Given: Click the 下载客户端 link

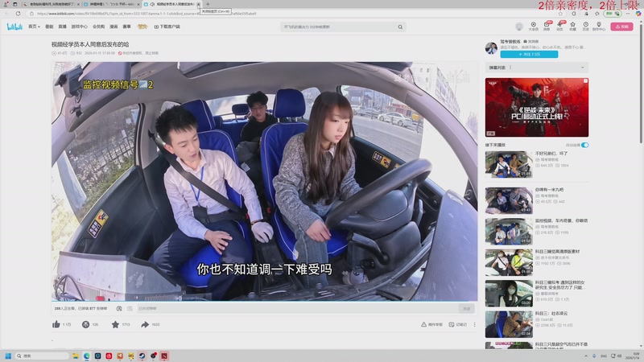Looking at the screenshot, I should tap(167, 27).
